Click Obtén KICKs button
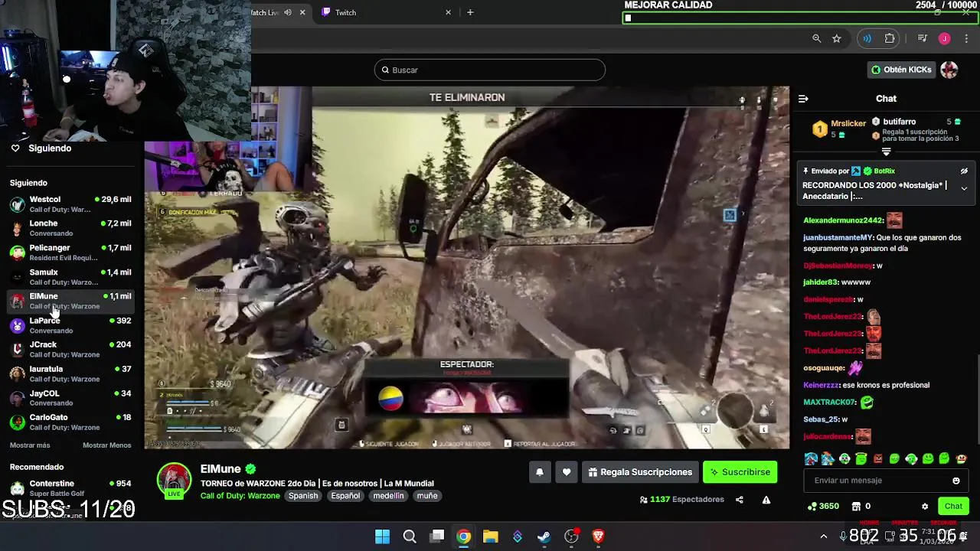 click(901, 70)
